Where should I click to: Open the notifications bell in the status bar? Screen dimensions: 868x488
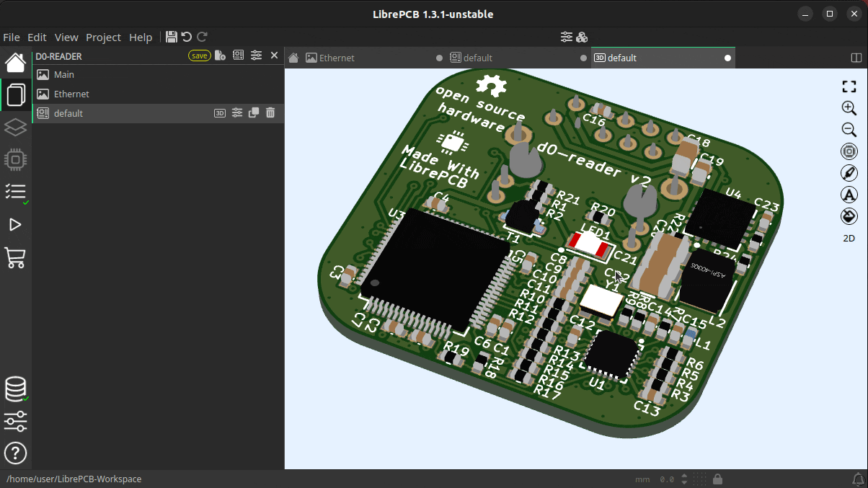858,479
